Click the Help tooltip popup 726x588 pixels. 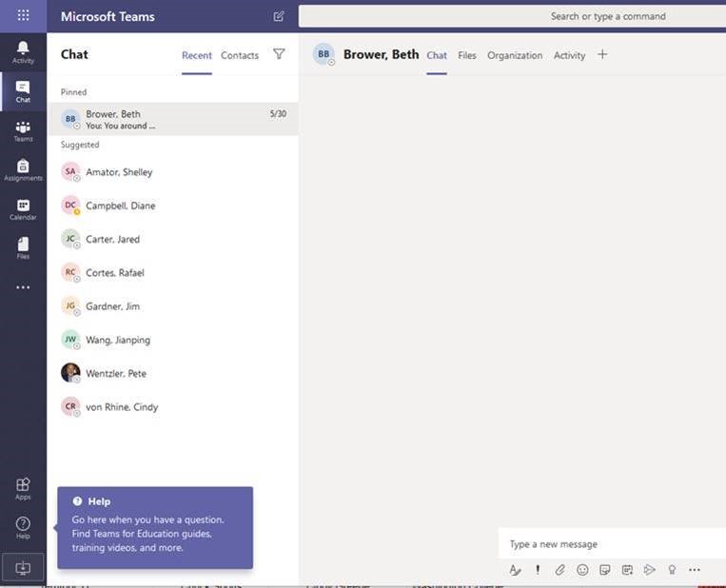(x=155, y=527)
